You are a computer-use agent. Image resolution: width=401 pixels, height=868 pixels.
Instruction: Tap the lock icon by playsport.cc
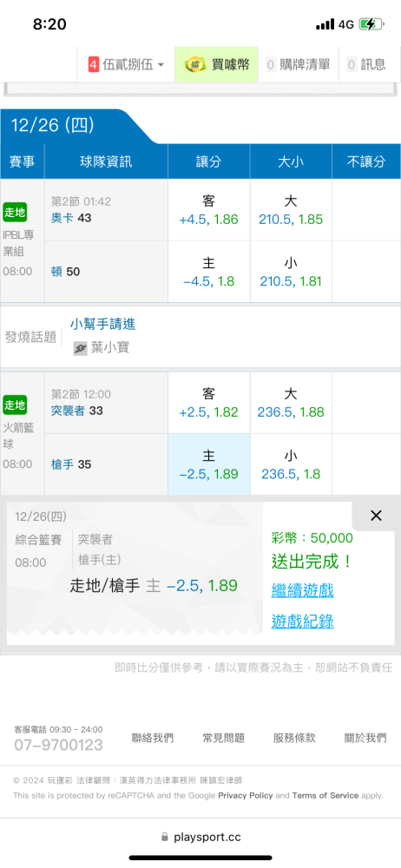point(164,837)
